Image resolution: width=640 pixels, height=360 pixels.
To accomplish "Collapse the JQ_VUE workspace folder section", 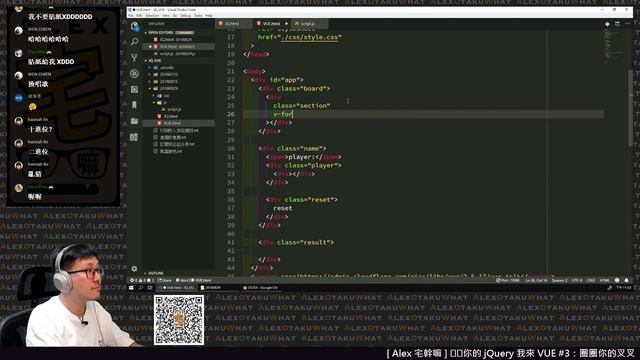I will point(178,60).
